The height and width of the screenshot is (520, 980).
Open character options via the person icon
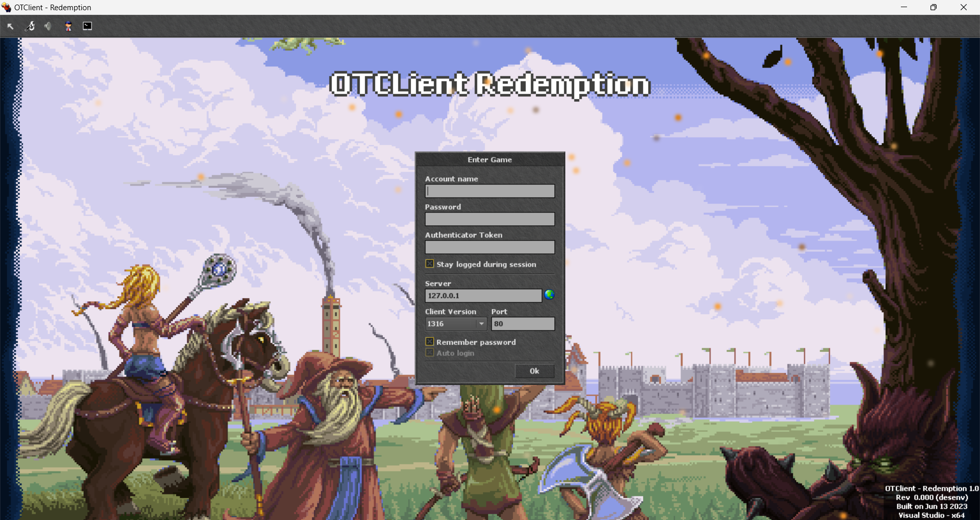click(68, 26)
